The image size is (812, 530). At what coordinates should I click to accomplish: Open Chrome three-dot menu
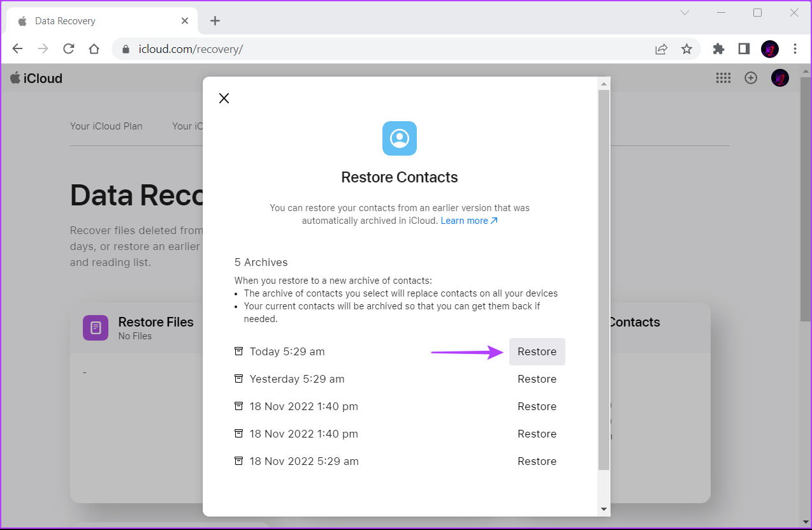pos(795,49)
